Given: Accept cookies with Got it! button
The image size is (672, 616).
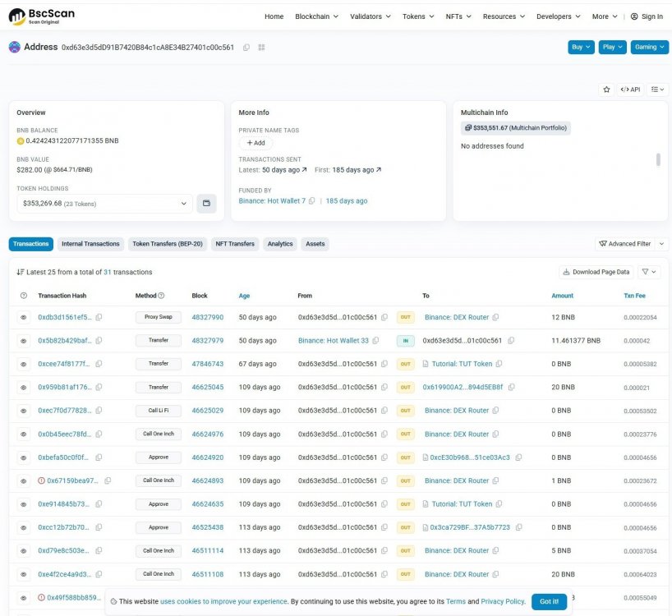Looking at the screenshot, I should pos(549,601).
